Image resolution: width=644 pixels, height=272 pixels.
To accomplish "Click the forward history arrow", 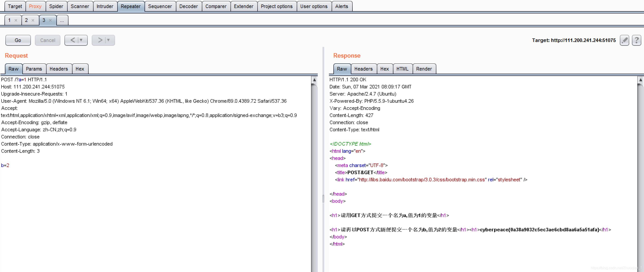I will 100,40.
